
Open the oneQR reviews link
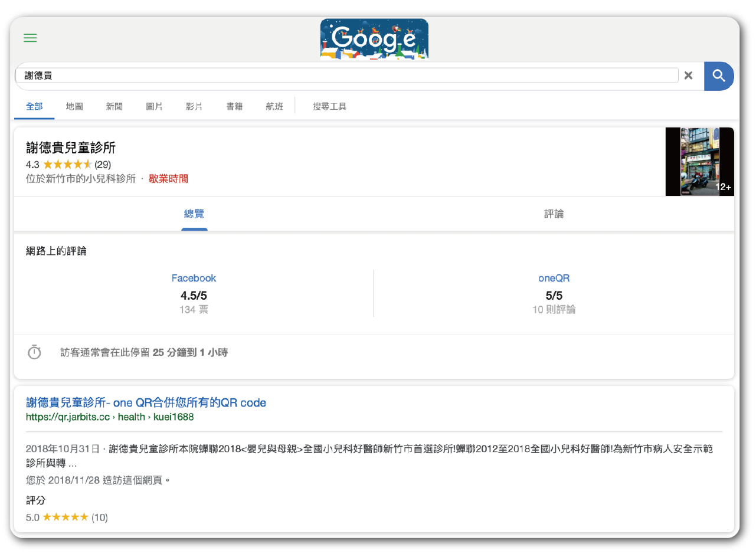(554, 278)
